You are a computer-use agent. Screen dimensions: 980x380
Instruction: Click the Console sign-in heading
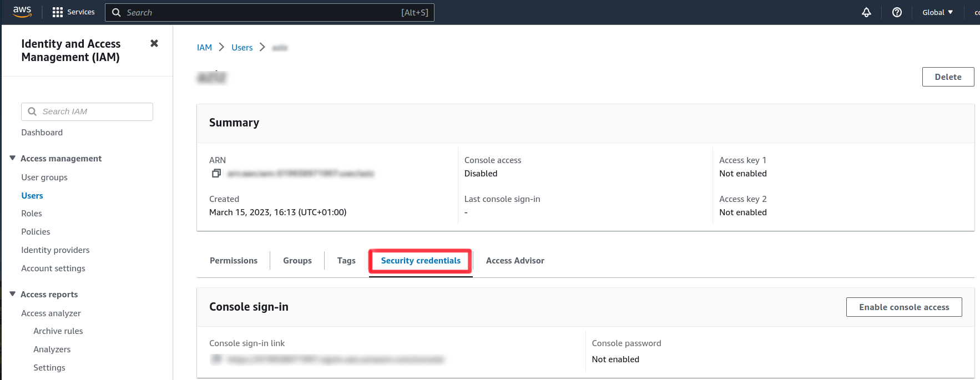(x=249, y=307)
